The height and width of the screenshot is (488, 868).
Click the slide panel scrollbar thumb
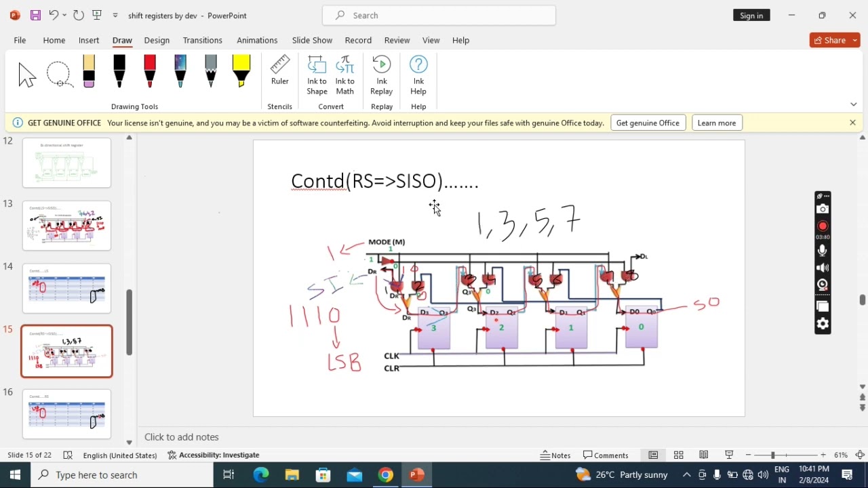coord(129,322)
